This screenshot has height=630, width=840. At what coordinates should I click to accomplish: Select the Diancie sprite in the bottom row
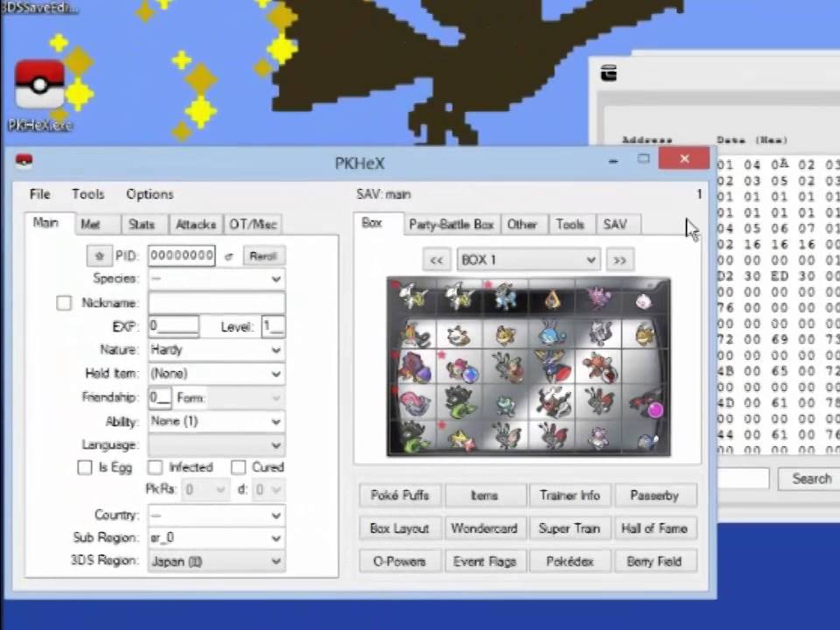598,437
